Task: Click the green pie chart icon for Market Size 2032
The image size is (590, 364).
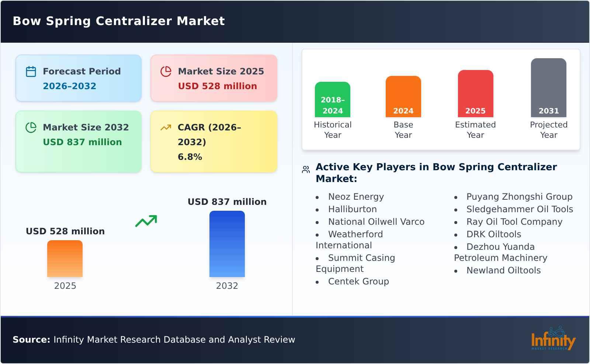Action: click(x=31, y=127)
